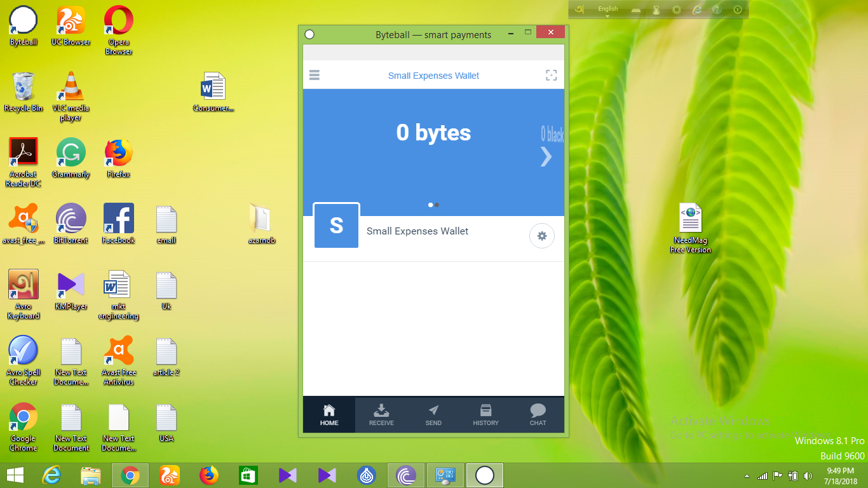This screenshot has height=488, width=868.
Task: Open Windows Store from the taskbar
Action: tap(248, 475)
